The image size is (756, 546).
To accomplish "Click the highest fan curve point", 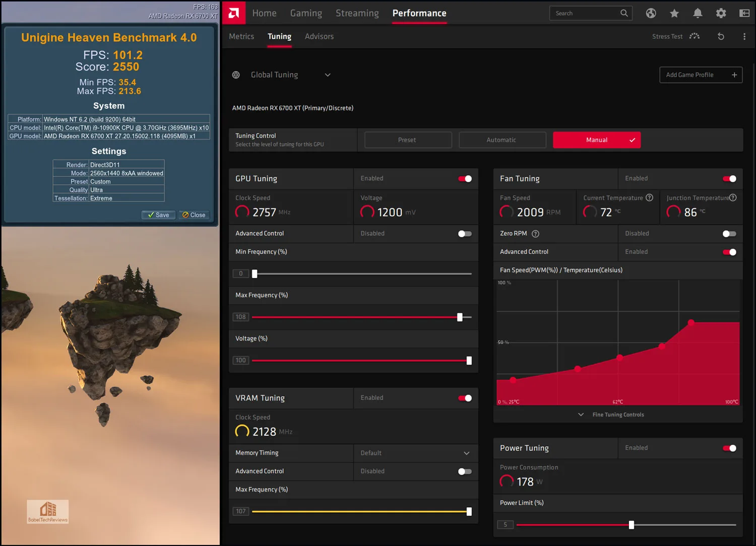I will coord(691,322).
